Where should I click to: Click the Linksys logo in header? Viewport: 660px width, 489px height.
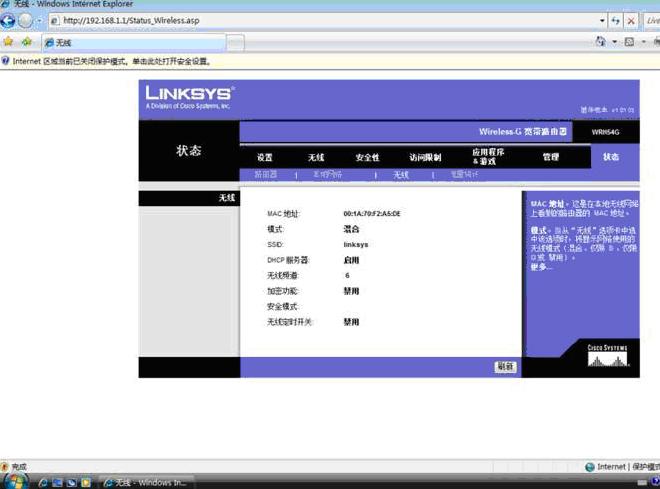tap(189, 97)
